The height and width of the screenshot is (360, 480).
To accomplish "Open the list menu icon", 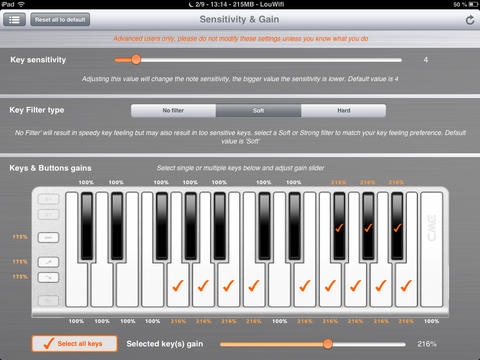I will (x=14, y=20).
